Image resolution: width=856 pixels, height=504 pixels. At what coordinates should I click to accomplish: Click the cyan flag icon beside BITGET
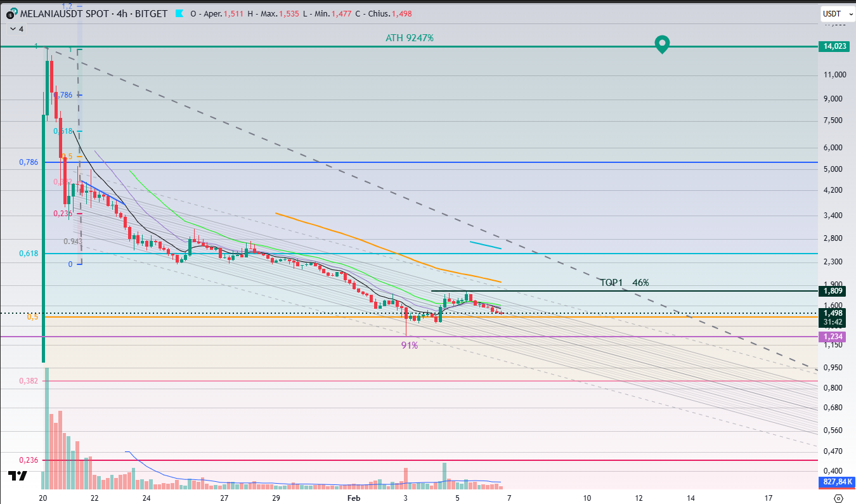pyautogui.click(x=178, y=14)
